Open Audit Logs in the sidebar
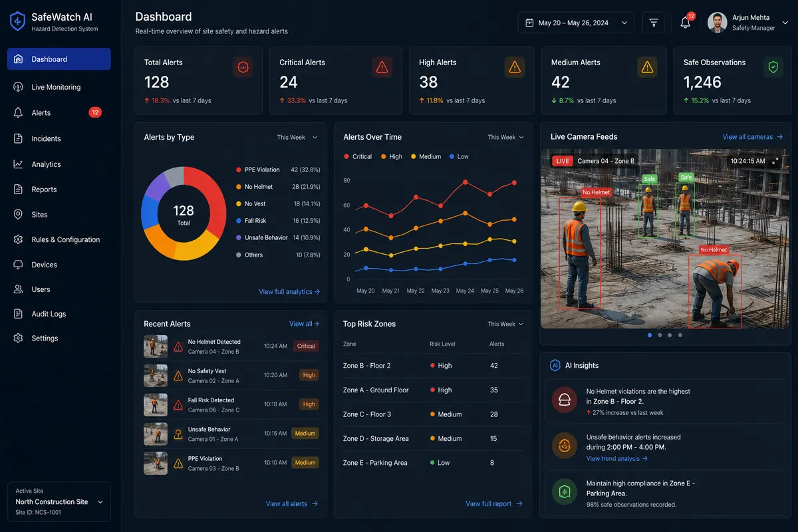This screenshot has height=532, width=798. coord(59,314)
